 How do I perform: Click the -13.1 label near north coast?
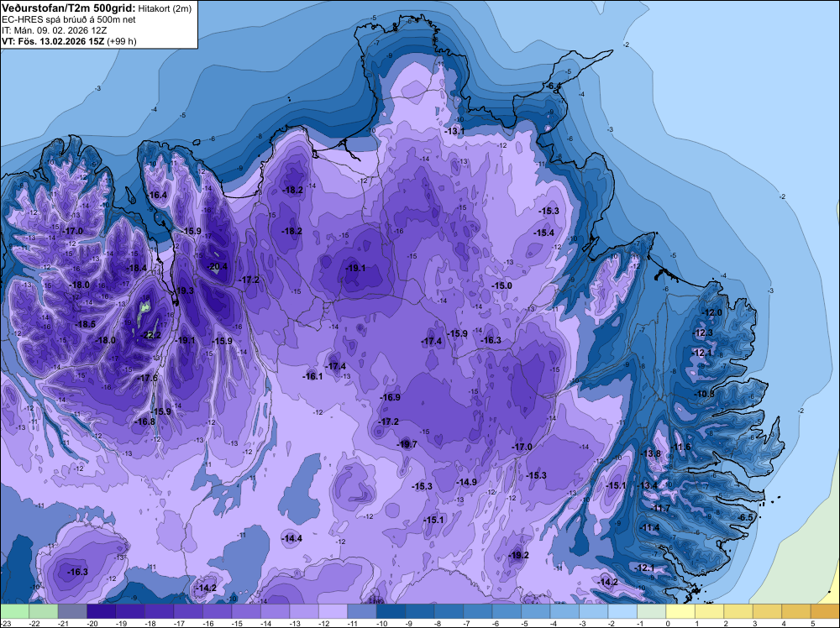coord(454,131)
